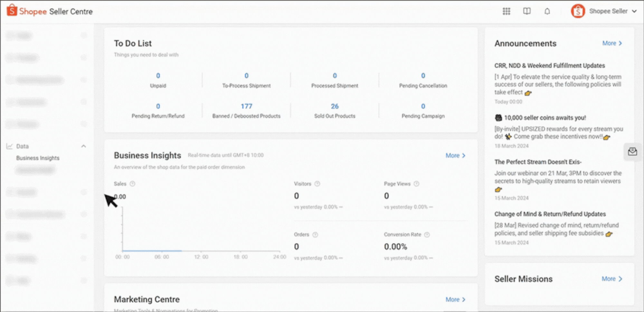Open CRR, NDD & Weekend Fulfillment Updates announcement
The width and height of the screenshot is (644, 312).
point(550,66)
